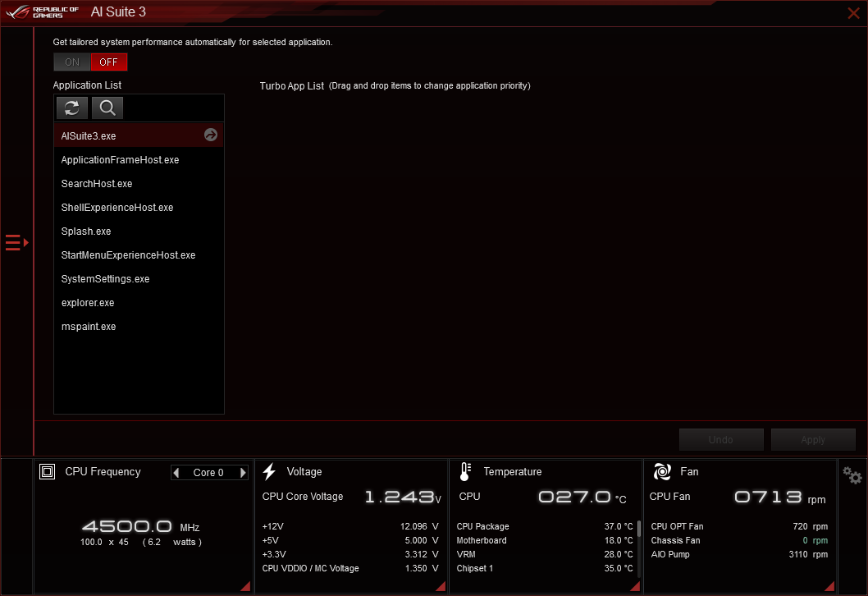This screenshot has height=596, width=868.
Task: Click the AIO Pump row
Action: (739, 554)
